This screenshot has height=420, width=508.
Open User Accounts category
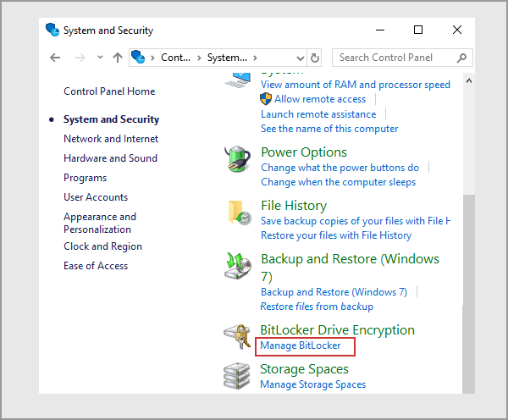point(96,197)
